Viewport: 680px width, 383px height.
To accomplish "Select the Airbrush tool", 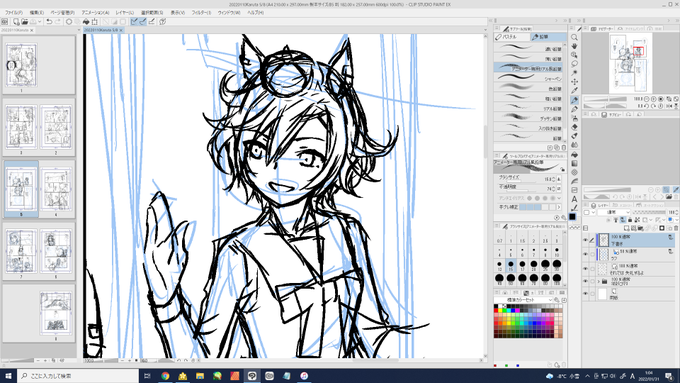I will (x=574, y=118).
